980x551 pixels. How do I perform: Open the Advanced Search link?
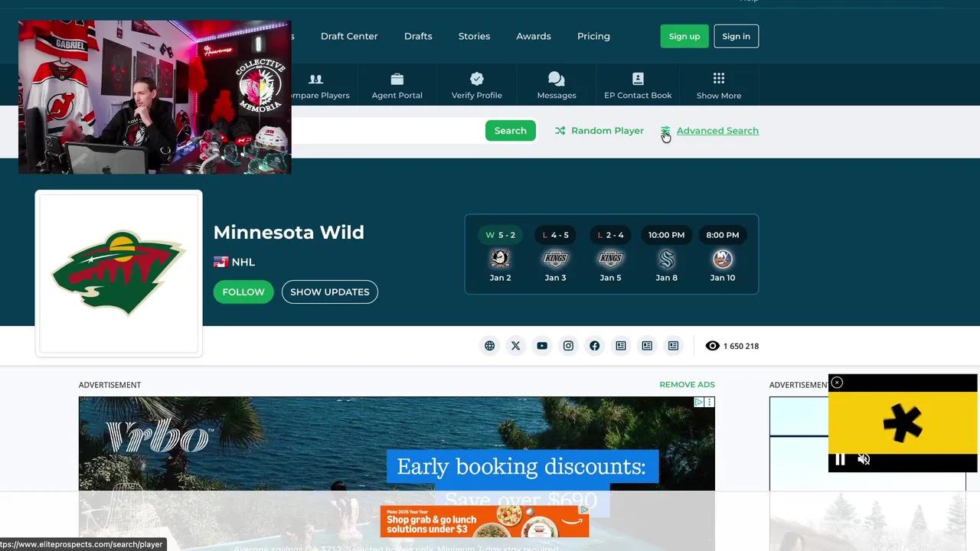tap(717, 131)
